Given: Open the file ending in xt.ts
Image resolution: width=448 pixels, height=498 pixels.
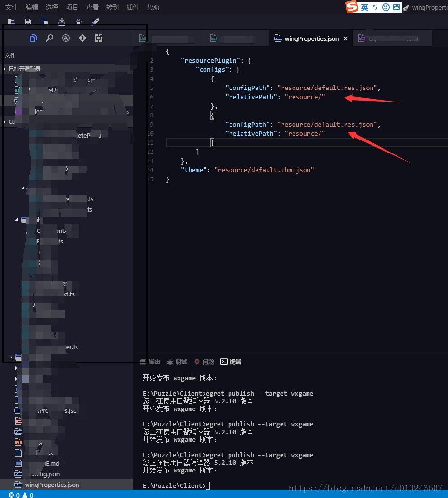Looking at the screenshot, I should pos(66,294).
